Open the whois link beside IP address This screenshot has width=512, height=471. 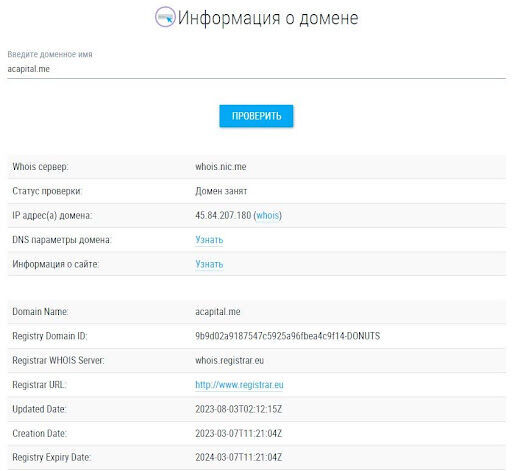click(x=267, y=215)
